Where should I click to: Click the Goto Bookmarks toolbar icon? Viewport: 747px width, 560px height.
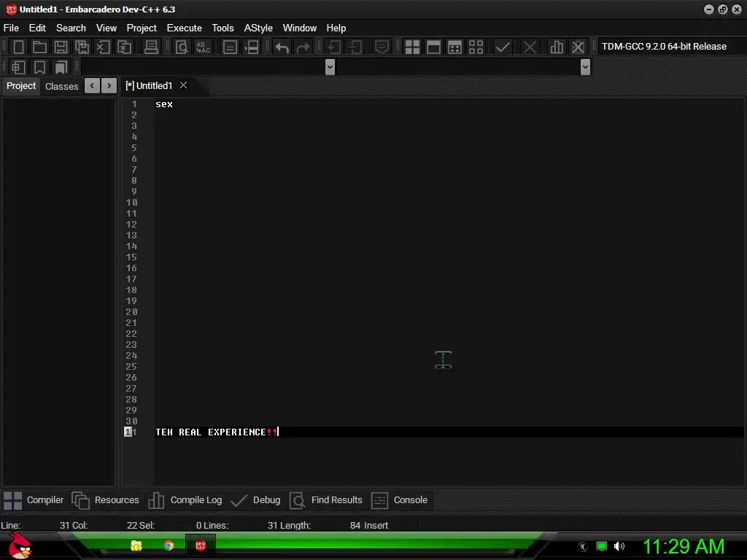coord(61,67)
